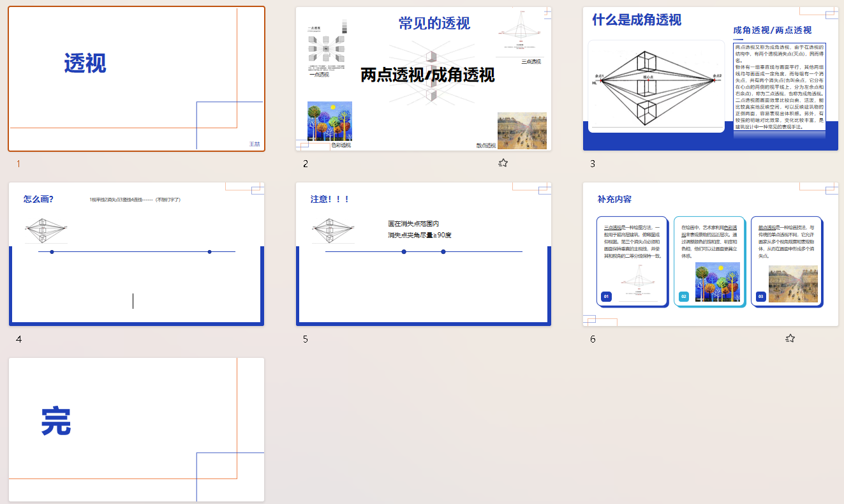
Task: Choose the 注意!!! slide thumbnail
Action: pos(424,254)
